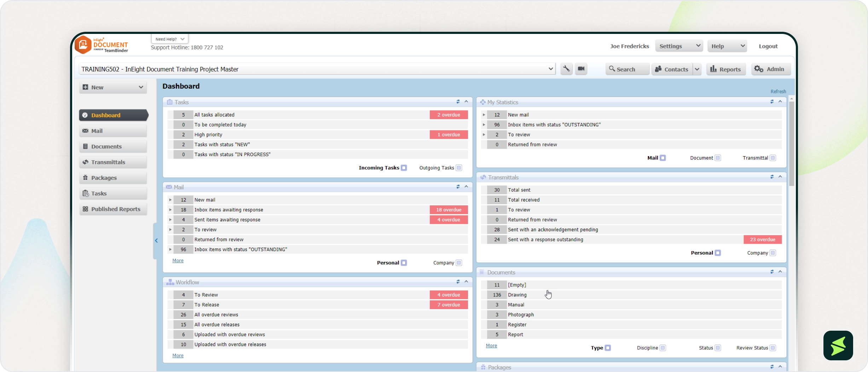
Task: Open the New dropdown in sidebar
Action: click(113, 87)
